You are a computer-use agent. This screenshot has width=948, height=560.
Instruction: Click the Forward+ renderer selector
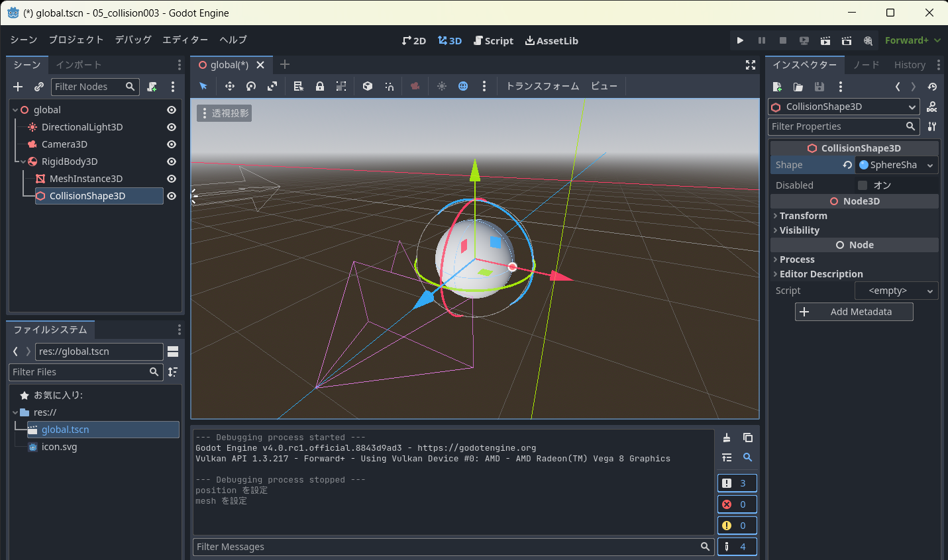pyautogui.click(x=912, y=40)
